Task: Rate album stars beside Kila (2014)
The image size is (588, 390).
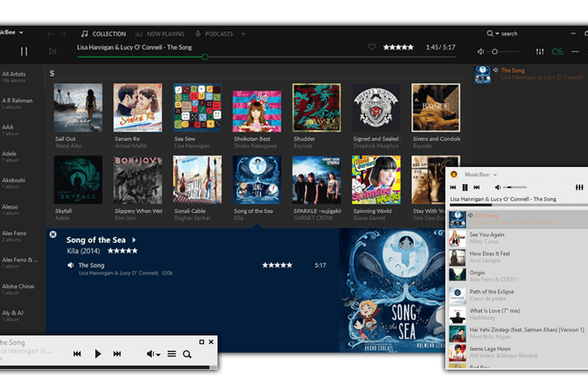Action: click(x=122, y=251)
